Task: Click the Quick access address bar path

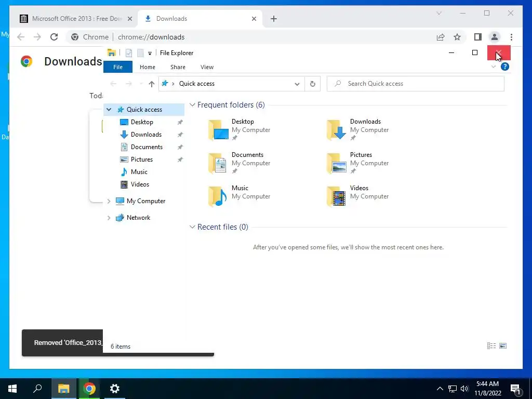Action: click(x=197, y=84)
